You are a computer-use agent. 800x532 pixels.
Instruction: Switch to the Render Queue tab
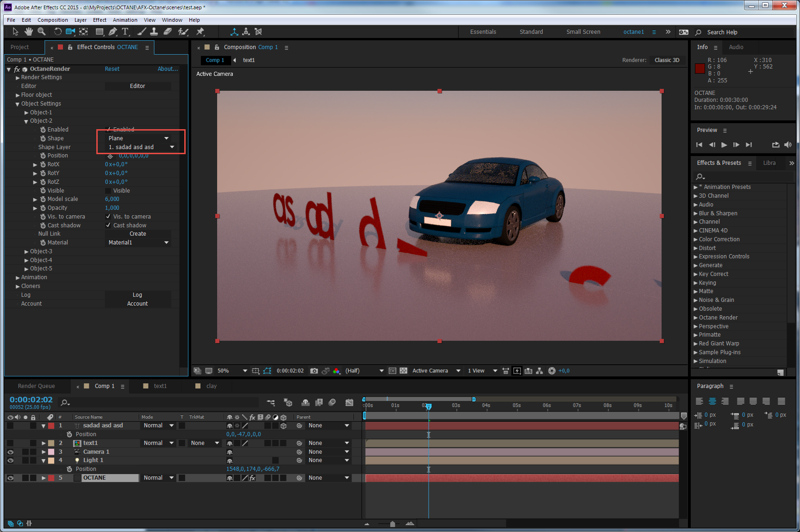pyautogui.click(x=36, y=386)
